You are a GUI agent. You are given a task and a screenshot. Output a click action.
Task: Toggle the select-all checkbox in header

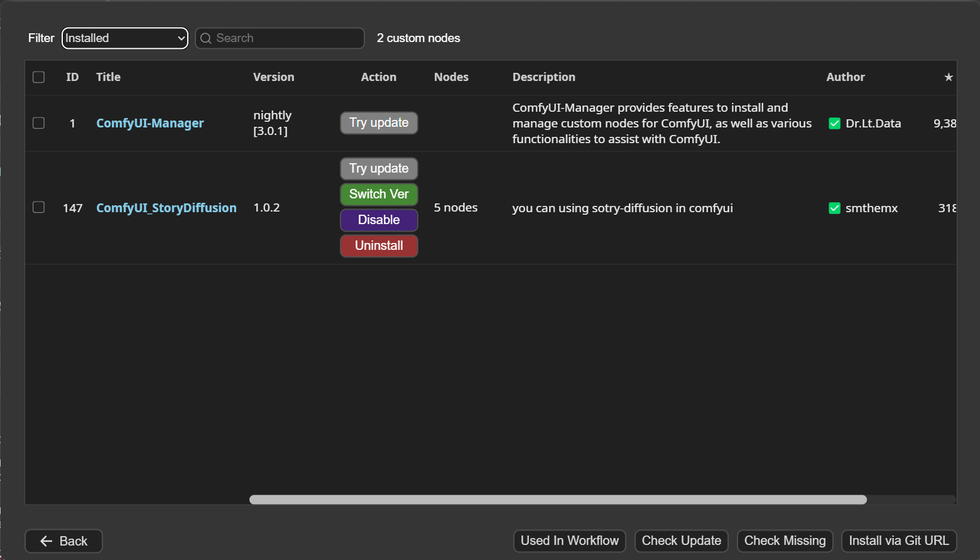(39, 77)
